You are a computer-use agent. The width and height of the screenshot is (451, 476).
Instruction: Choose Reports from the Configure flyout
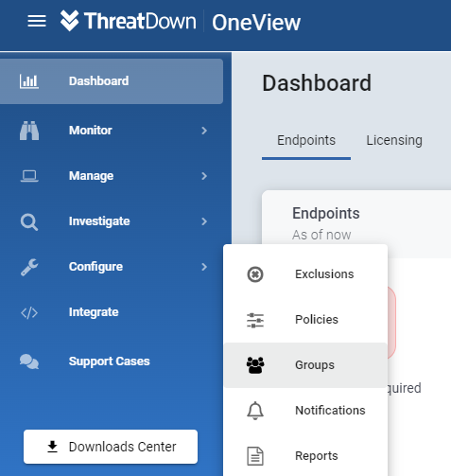pyautogui.click(x=305, y=456)
